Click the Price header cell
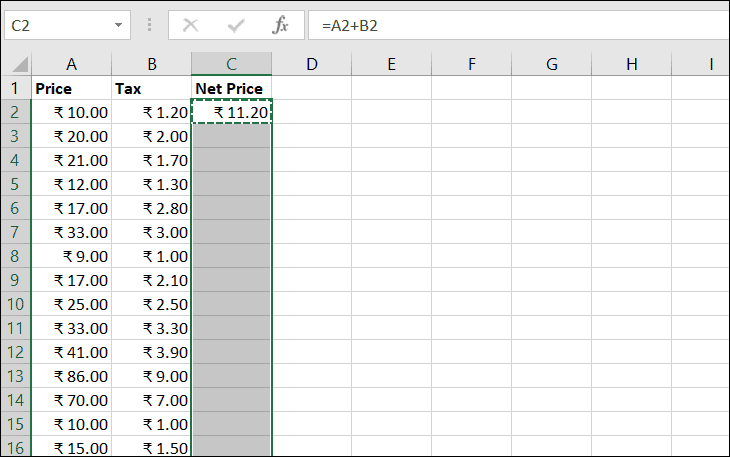This screenshot has width=730, height=457. click(71, 88)
